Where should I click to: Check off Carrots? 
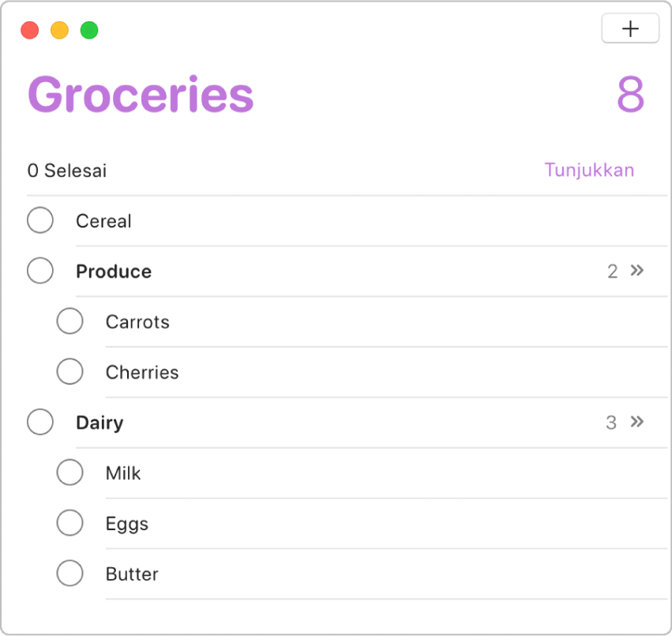point(70,321)
